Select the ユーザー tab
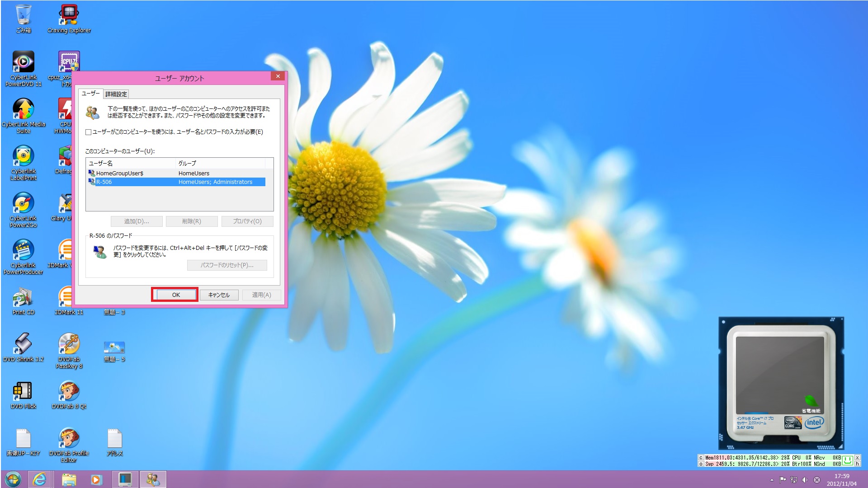868x488 pixels. coord(90,94)
